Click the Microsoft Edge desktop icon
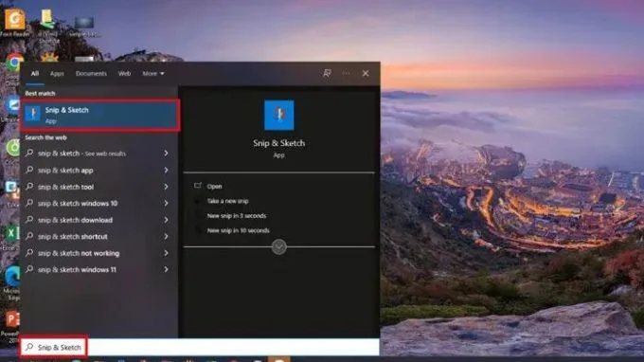The image size is (644, 362). (x=11, y=277)
